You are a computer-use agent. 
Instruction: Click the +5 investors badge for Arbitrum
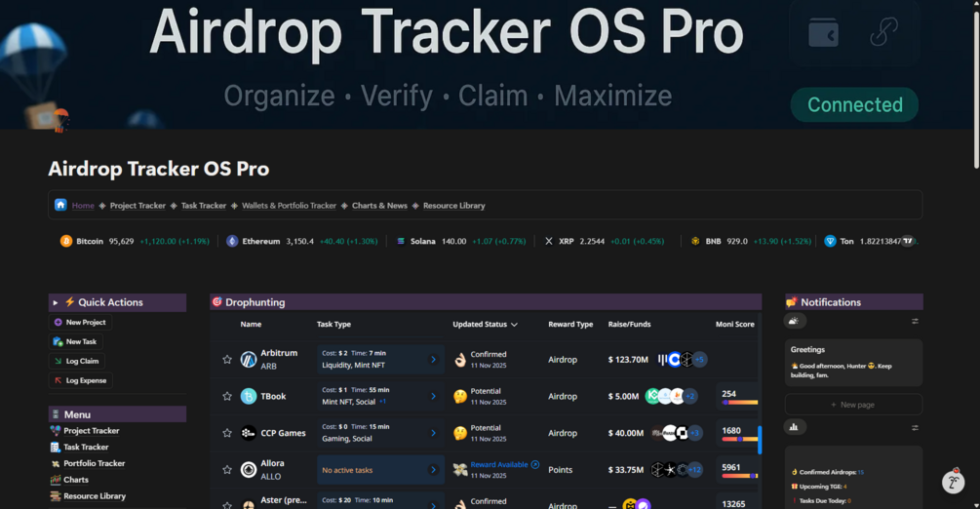coord(699,360)
